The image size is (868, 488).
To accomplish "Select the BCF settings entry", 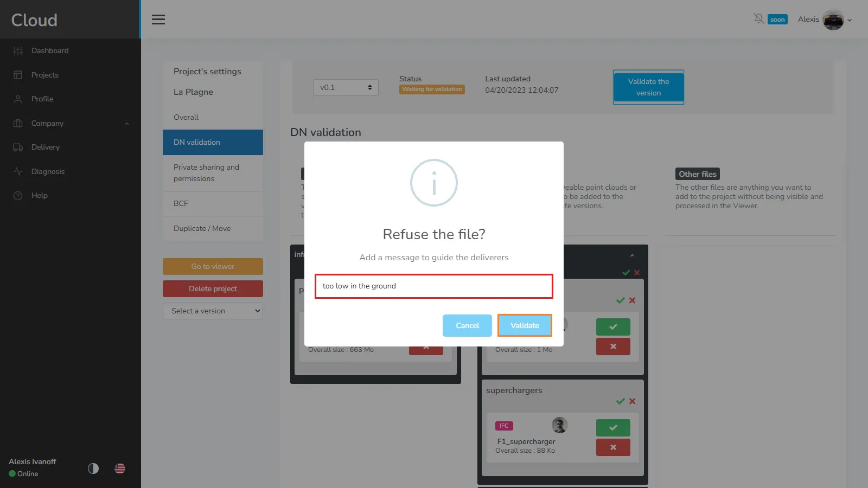I will click(x=213, y=203).
